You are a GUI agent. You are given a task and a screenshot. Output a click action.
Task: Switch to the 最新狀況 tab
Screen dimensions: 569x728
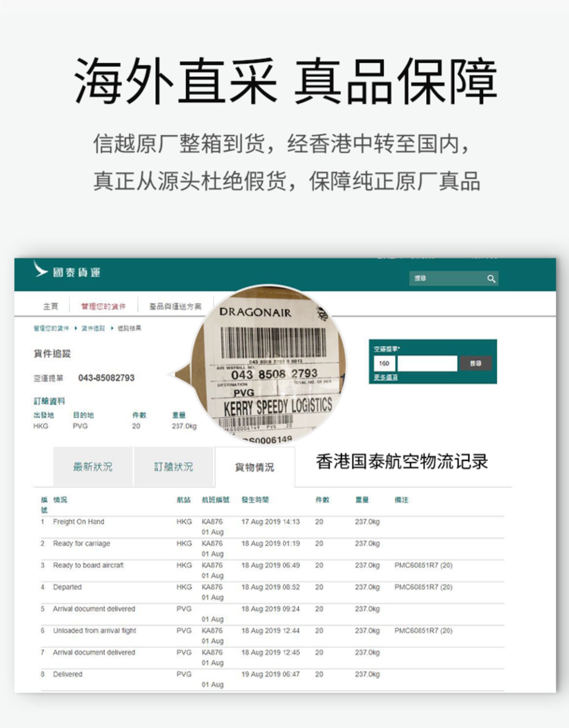(93, 467)
